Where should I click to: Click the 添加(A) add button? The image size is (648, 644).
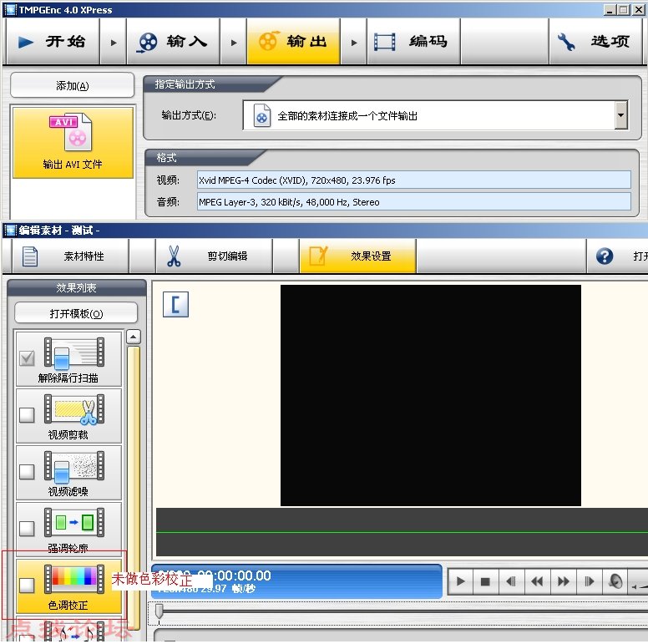coord(73,85)
